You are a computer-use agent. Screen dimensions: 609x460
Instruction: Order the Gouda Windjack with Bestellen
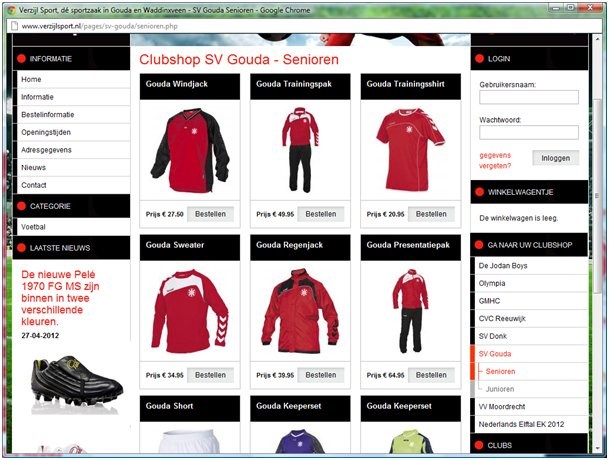[210, 214]
